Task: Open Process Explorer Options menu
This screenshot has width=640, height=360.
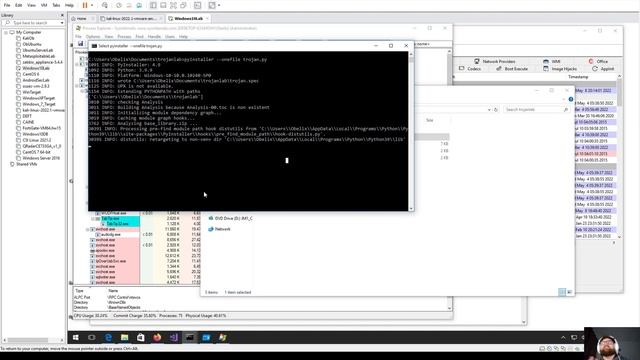Action: coord(93,37)
